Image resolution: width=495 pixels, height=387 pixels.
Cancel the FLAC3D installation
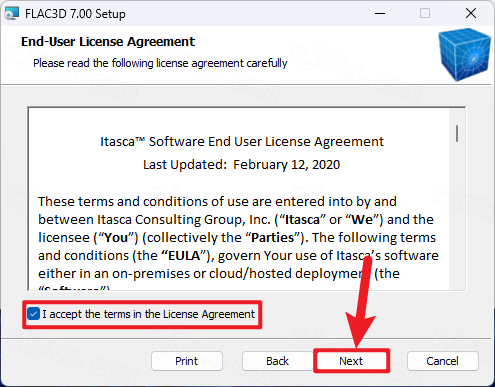click(x=443, y=361)
